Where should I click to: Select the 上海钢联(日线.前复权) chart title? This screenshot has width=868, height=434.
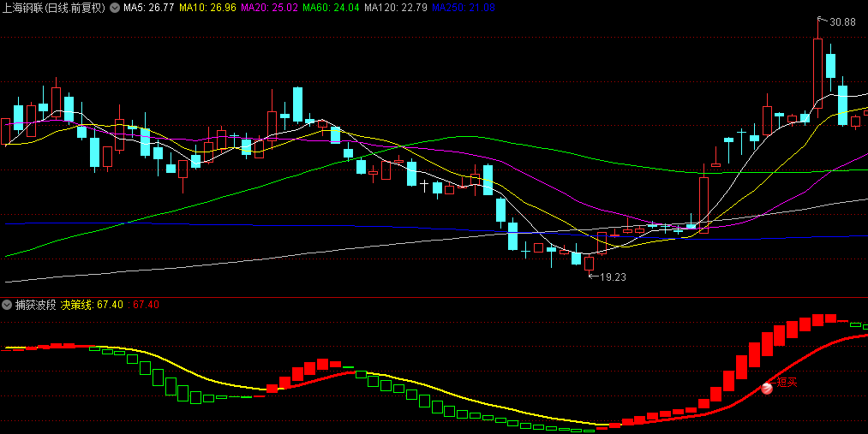tap(54, 8)
